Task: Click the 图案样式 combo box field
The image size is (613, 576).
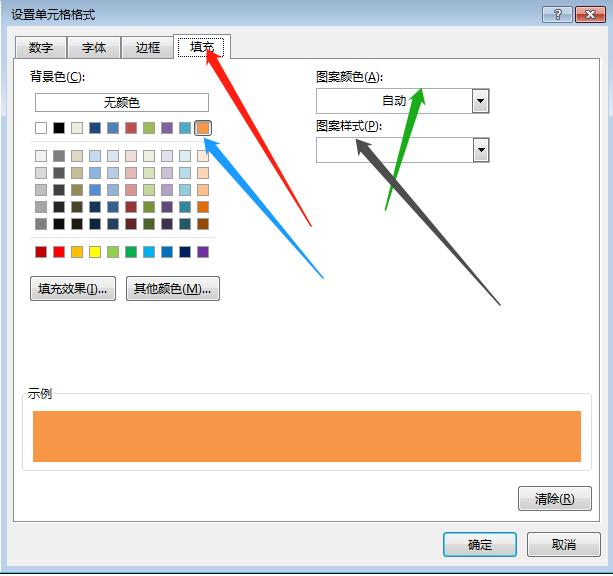Action: click(402, 150)
